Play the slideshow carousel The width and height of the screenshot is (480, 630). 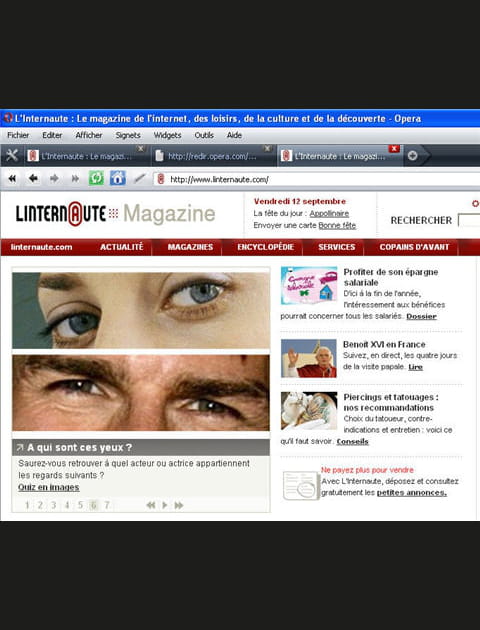point(164,505)
